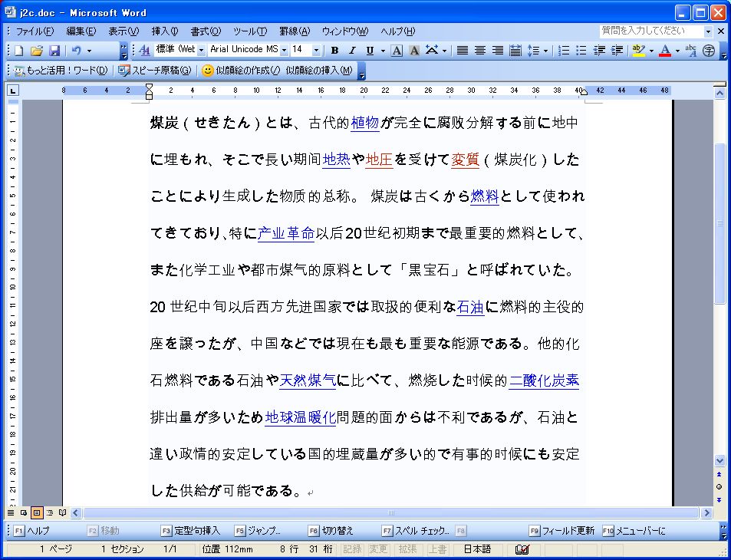Click the tab selector at ruler corner

coord(12,91)
